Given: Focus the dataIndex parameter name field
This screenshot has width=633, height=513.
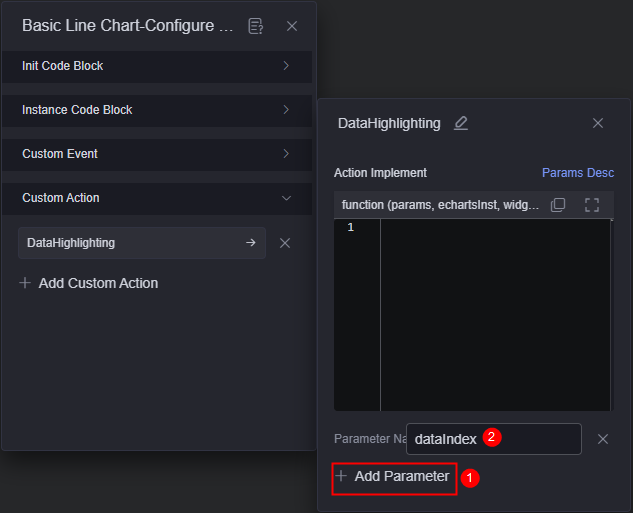Looking at the screenshot, I should (494, 439).
